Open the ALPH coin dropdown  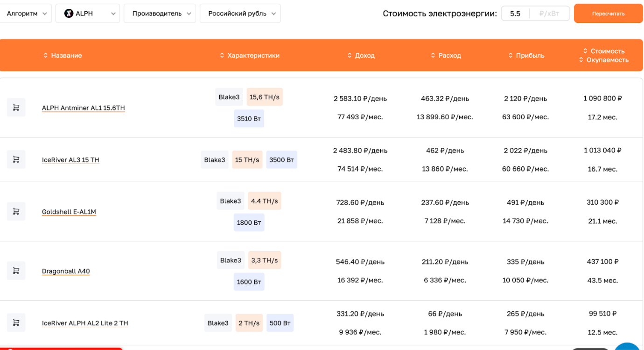pyautogui.click(x=88, y=14)
